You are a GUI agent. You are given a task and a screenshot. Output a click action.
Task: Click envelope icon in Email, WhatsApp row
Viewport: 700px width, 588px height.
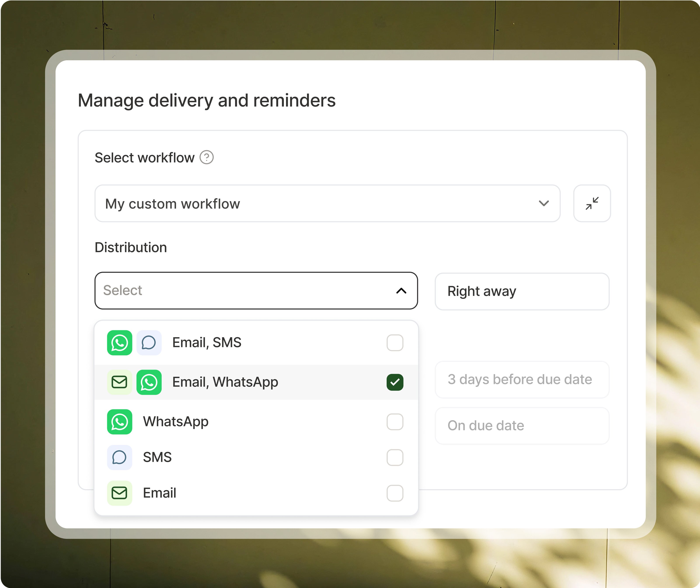[x=119, y=382]
